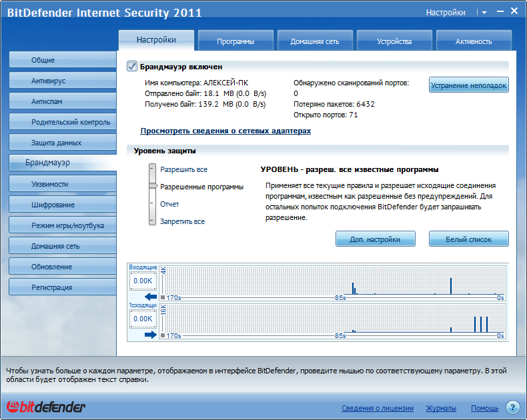The height and width of the screenshot is (420, 527).
Task: Click the outgoing 0.00K rate box
Action: tap(143, 319)
